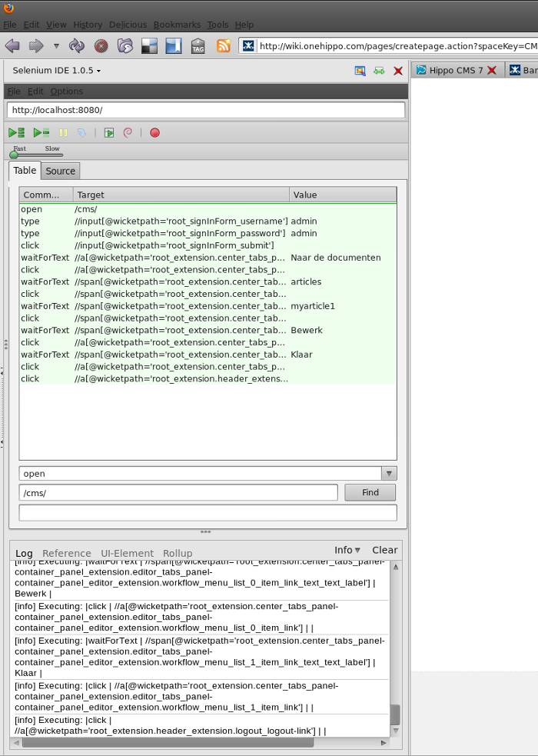This screenshot has height=756, width=538.
Task: Select the type row for signInForm_username
Action: (x=208, y=221)
